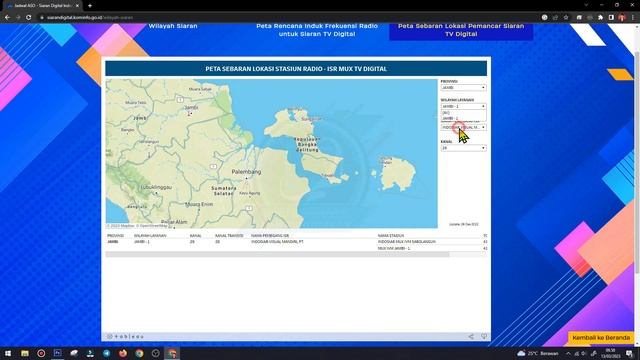
Task: Click the weather widget showing 25°C
Action: pos(538,353)
